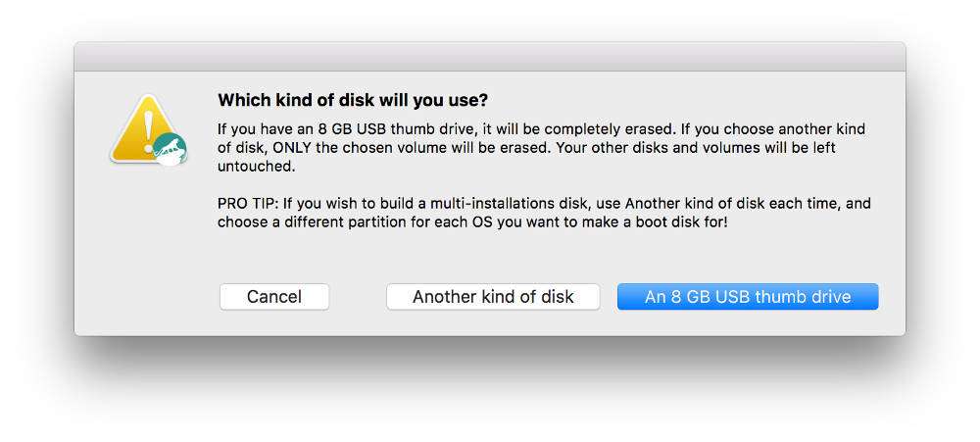Choose Another kind of disk
This screenshot has width=980, height=442.
click(493, 297)
